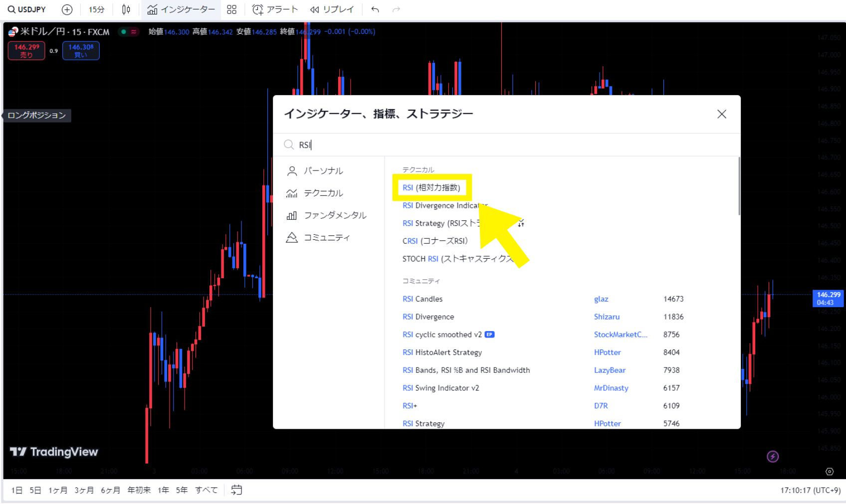Click the add symbol plus icon
Viewport: 846px width, 504px height.
pos(67,9)
